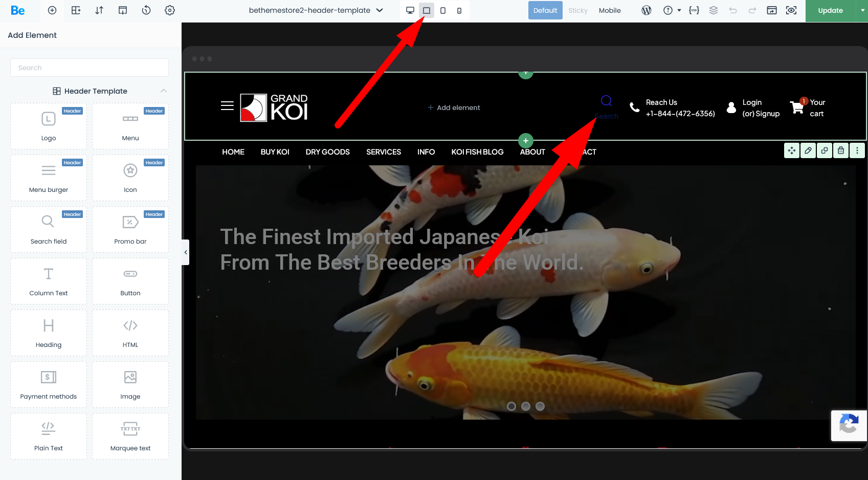
Task: Open builder settings gear icon
Action: (x=170, y=10)
